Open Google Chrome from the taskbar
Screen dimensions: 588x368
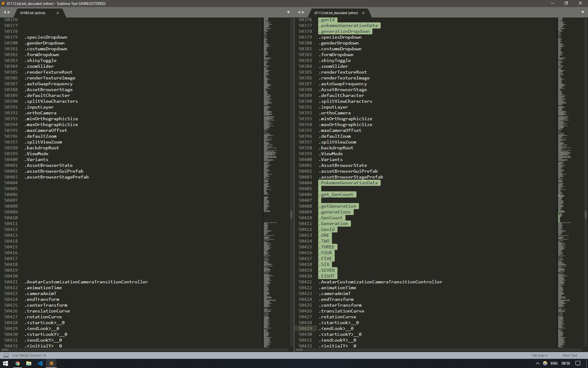tap(17, 363)
